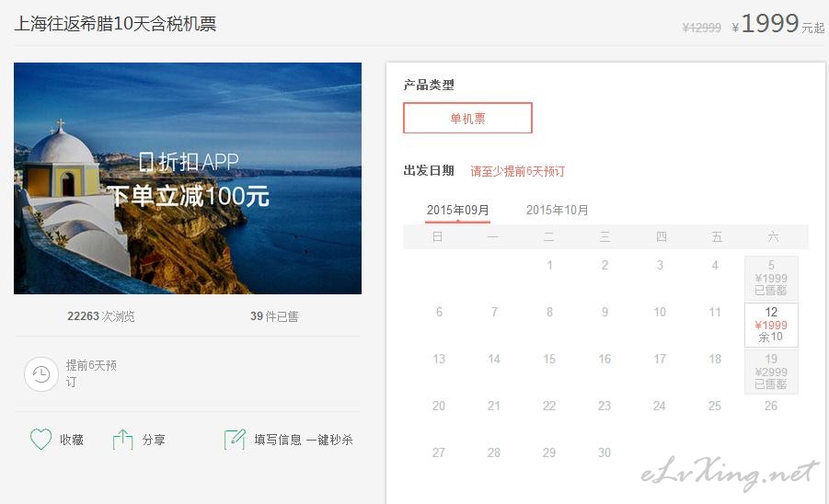Open the Santorini promo image
829x504 pixels.
188,178
